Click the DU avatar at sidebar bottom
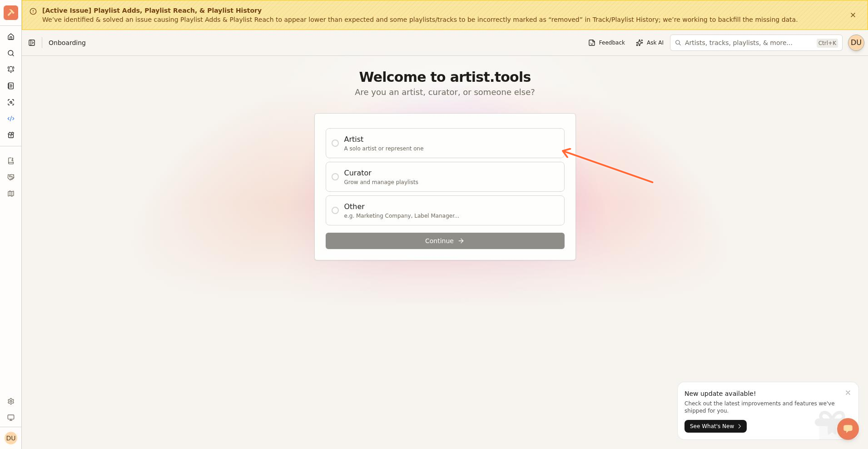The image size is (868, 449). [11, 438]
